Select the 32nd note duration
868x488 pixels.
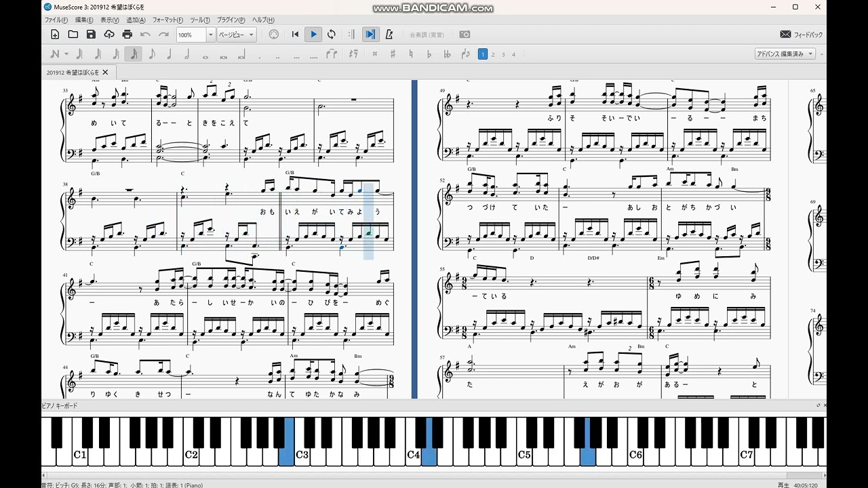pos(115,54)
